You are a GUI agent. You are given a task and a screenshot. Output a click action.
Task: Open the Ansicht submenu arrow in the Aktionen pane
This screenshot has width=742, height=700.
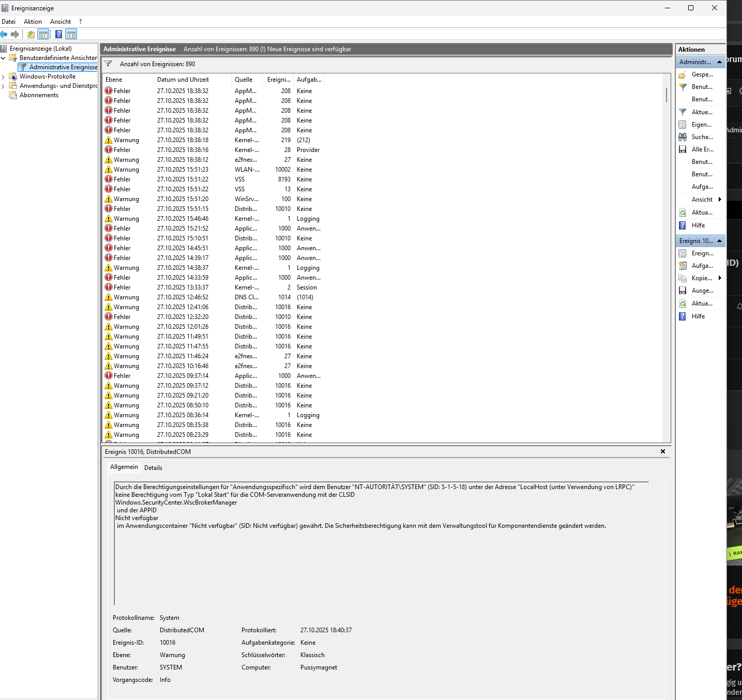tap(720, 200)
